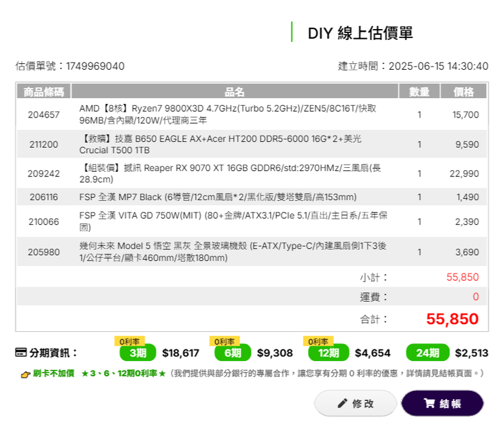Click the shopping cart icon in 結帳
The image size is (504, 432).
click(429, 403)
